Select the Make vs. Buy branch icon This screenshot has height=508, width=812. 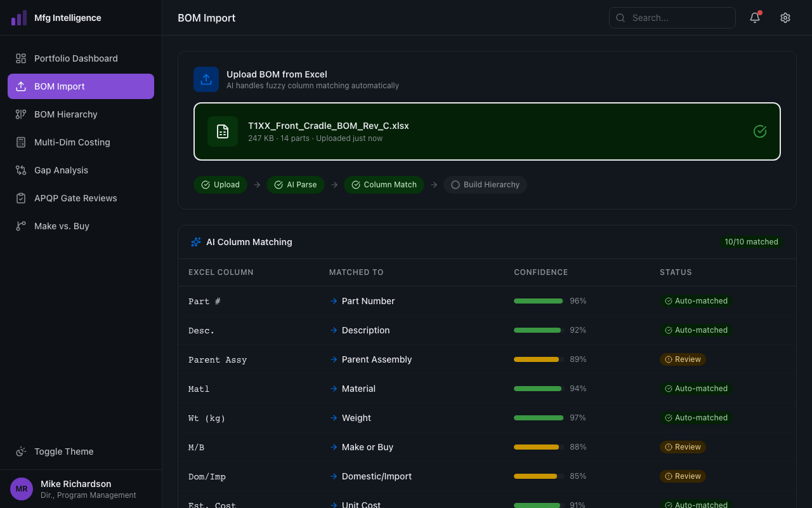click(22, 226)
